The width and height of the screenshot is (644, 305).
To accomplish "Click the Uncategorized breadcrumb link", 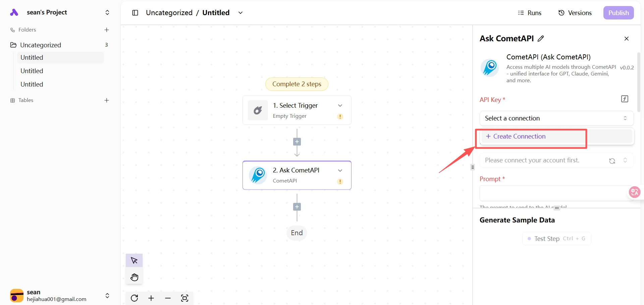I will (169, 13).
